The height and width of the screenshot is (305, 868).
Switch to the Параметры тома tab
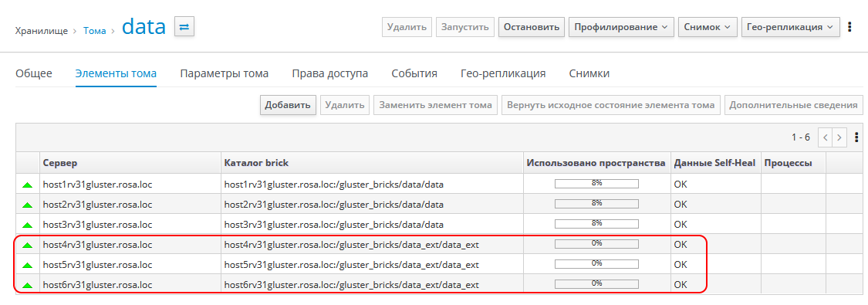[x=225, y=73]
